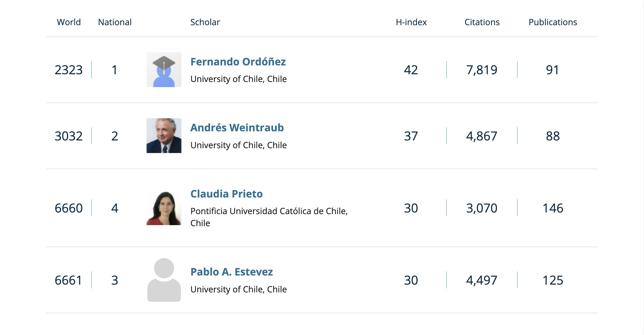Open Pablo A. Estevez scholar profile link

click(x=232, y=272)
